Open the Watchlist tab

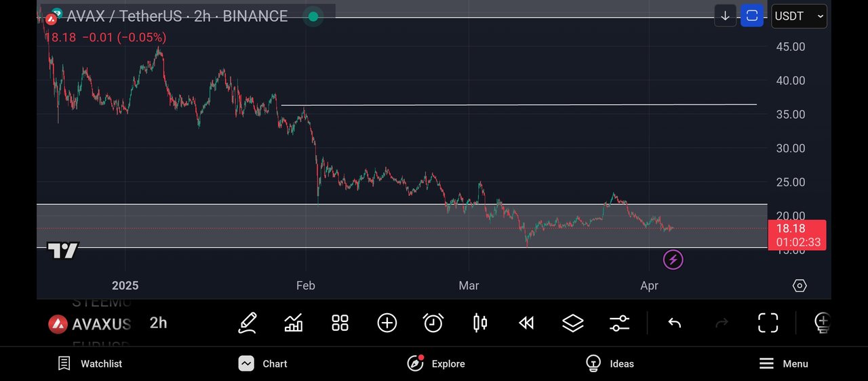click(x=90, y=364)
